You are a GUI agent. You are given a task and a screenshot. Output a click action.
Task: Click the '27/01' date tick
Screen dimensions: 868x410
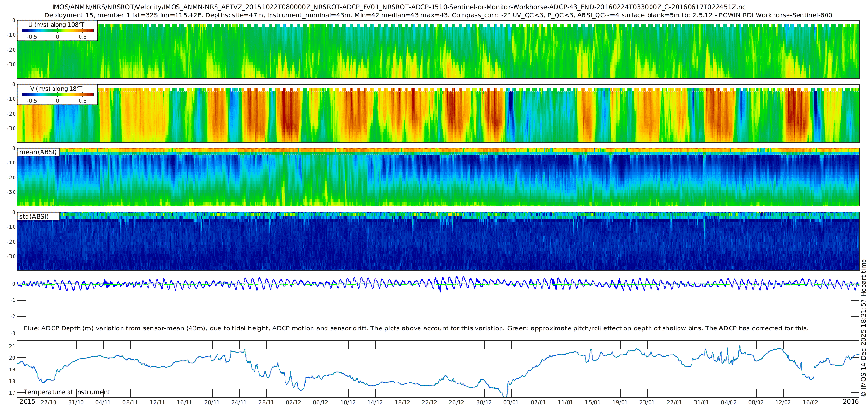click(675, 403)
